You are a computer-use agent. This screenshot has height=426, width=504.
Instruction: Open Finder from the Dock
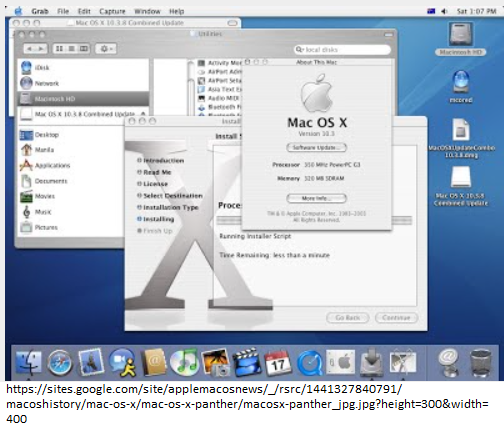tap(29, 363)
